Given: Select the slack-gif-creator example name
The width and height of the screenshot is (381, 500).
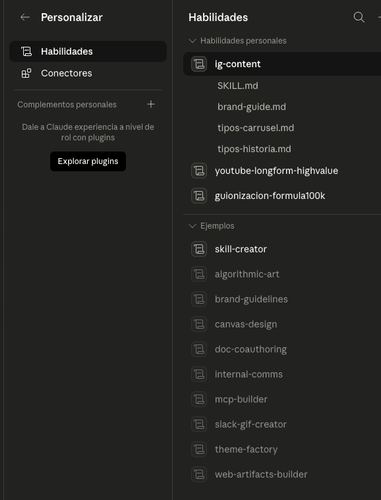Looking at the screenshot, I should click(x=251, y=424).
